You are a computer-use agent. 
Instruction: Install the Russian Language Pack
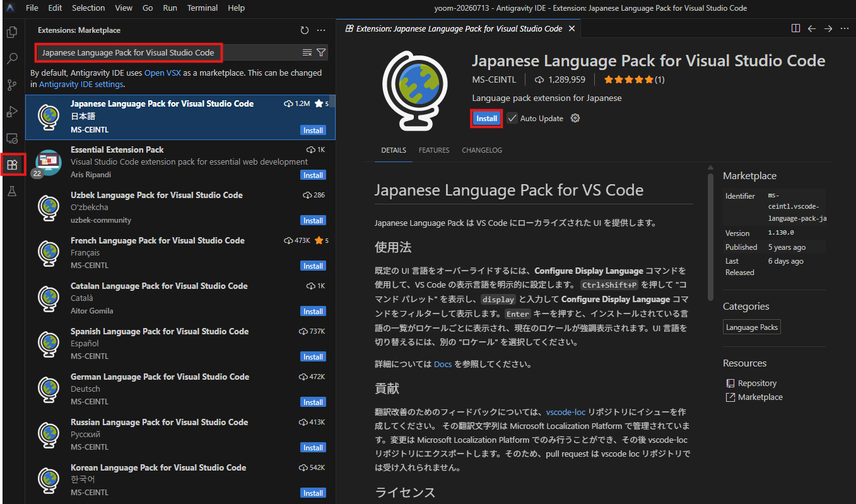313,448
